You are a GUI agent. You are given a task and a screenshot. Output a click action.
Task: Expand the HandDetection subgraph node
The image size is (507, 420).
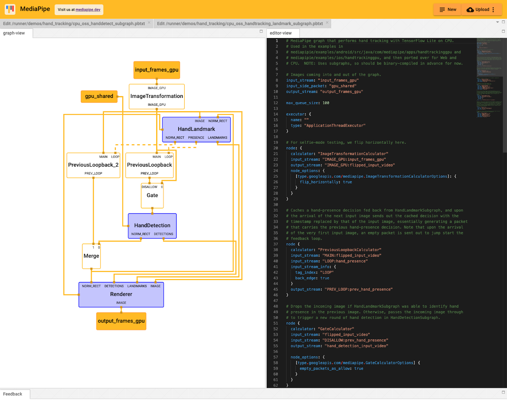(x=152, y=226)
